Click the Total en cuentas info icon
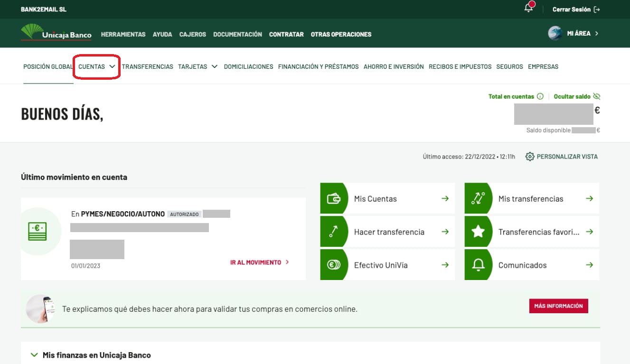 [x=540, y=96]
